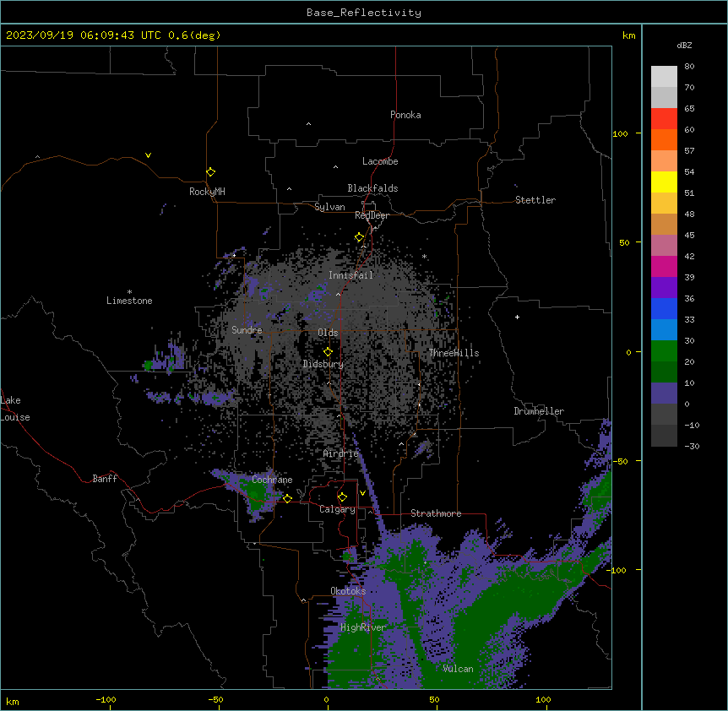Click the Sylvan map label
The height and width of the screenshot is (711, 728).
(329, 207)
